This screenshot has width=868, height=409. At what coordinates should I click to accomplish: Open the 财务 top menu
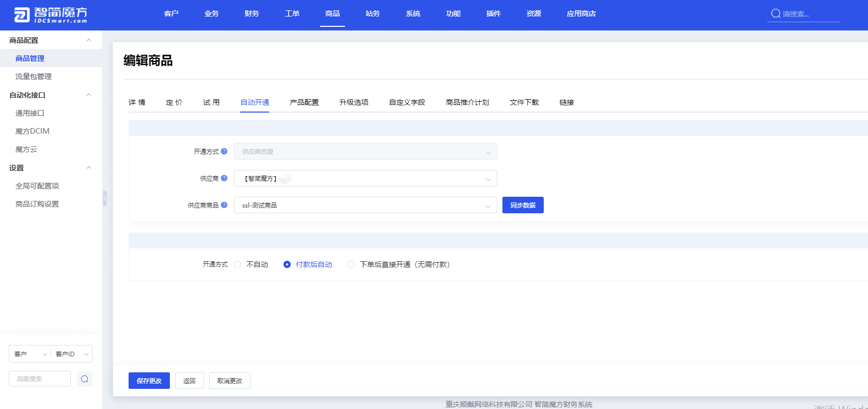pos(252,14)
